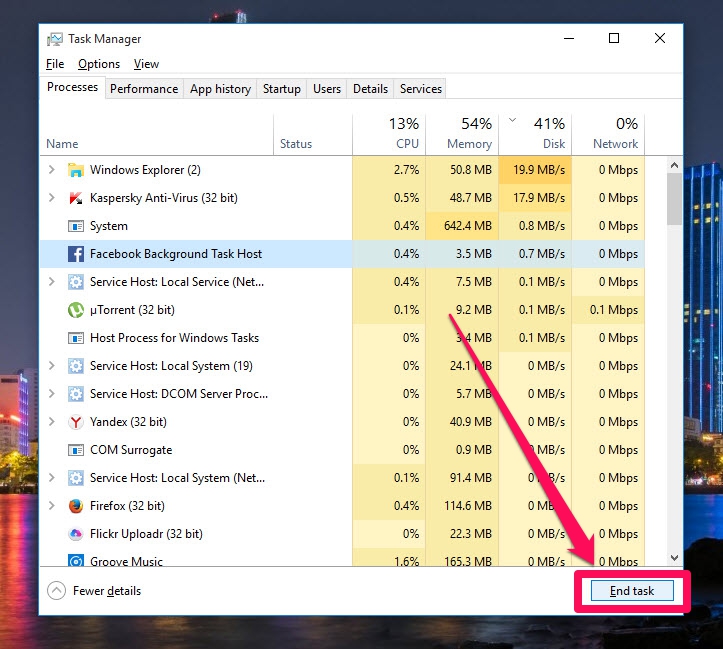
Task: Sort processes by the Disk column header
Action: 536,134
